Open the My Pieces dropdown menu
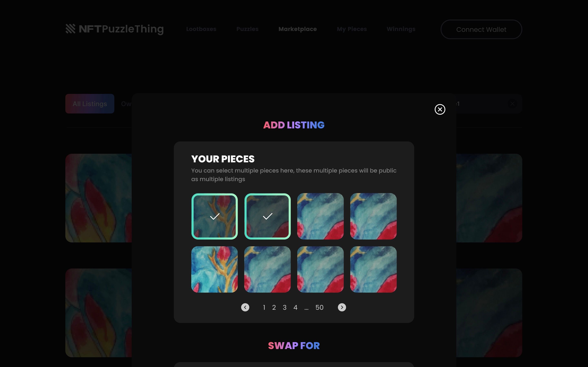Image resolution: width=588 pixels, height=367 pixels. [x=352, y=29]
